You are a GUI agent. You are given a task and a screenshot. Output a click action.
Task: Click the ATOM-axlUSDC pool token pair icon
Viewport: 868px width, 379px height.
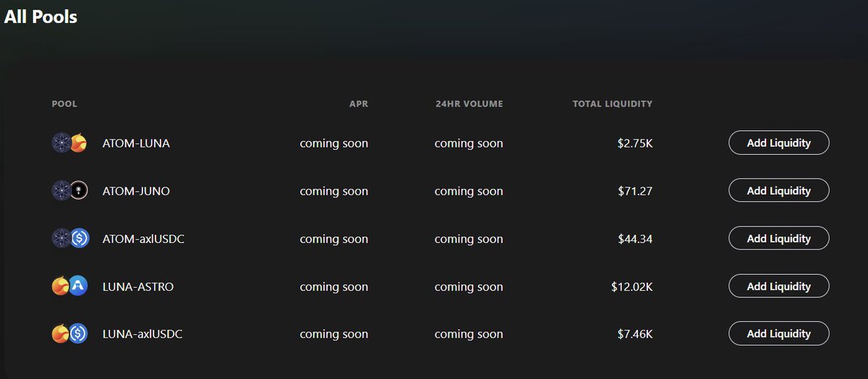(69, 239)
